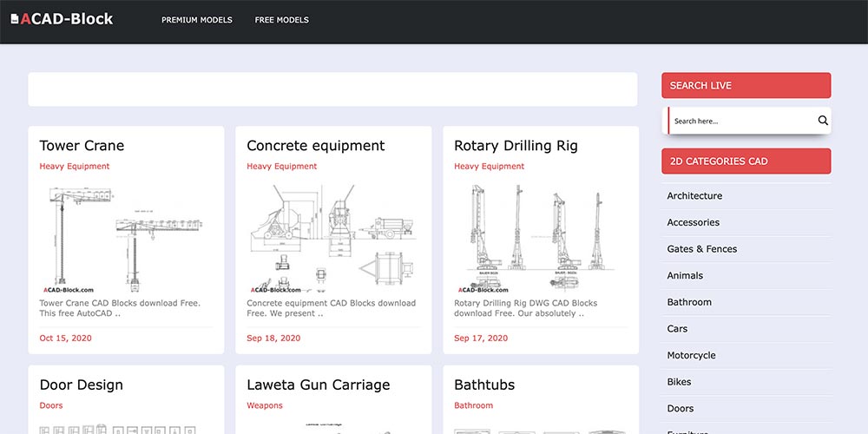Image resolution: width=868 pixels, height=434 pixels.
Task: Click the 'Oct 15, 2020' date text
Action: [65, 339]
